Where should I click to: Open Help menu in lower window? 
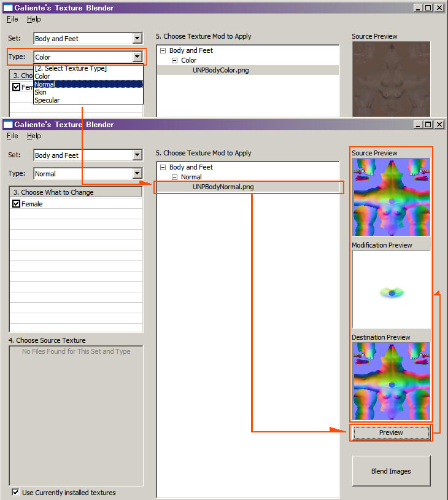pos(34,136)
